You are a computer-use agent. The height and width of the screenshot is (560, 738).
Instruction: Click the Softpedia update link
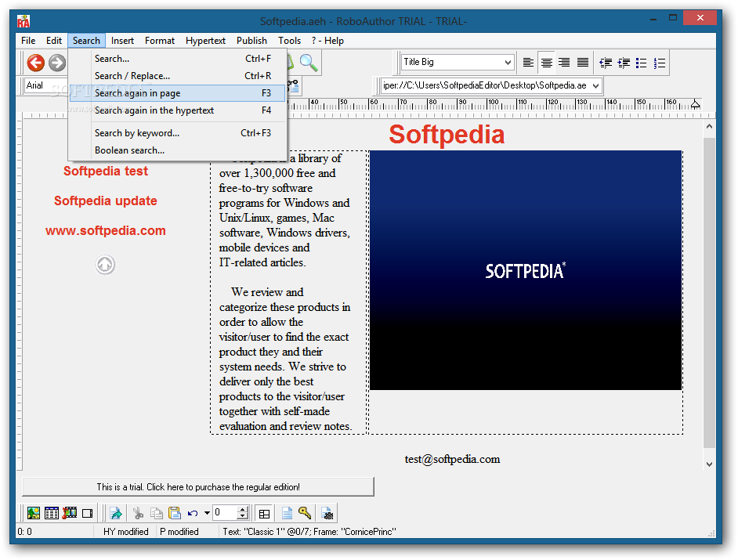coord(106,201)
